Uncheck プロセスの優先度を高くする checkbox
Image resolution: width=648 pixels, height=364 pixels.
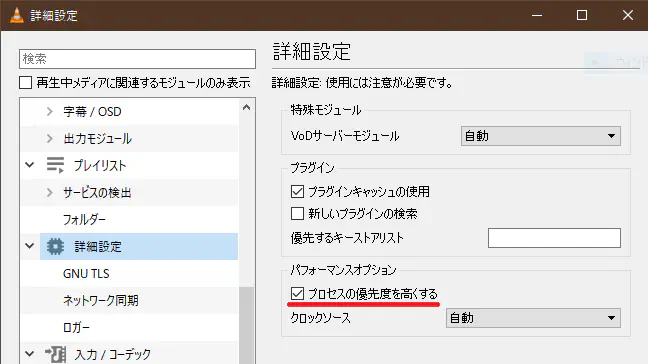point(297,294)
